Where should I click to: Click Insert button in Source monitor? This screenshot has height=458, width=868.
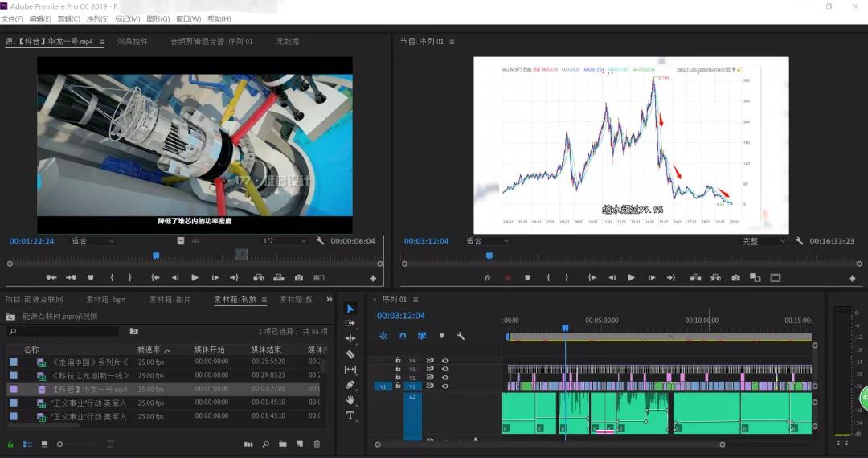[x=259, y=278]
